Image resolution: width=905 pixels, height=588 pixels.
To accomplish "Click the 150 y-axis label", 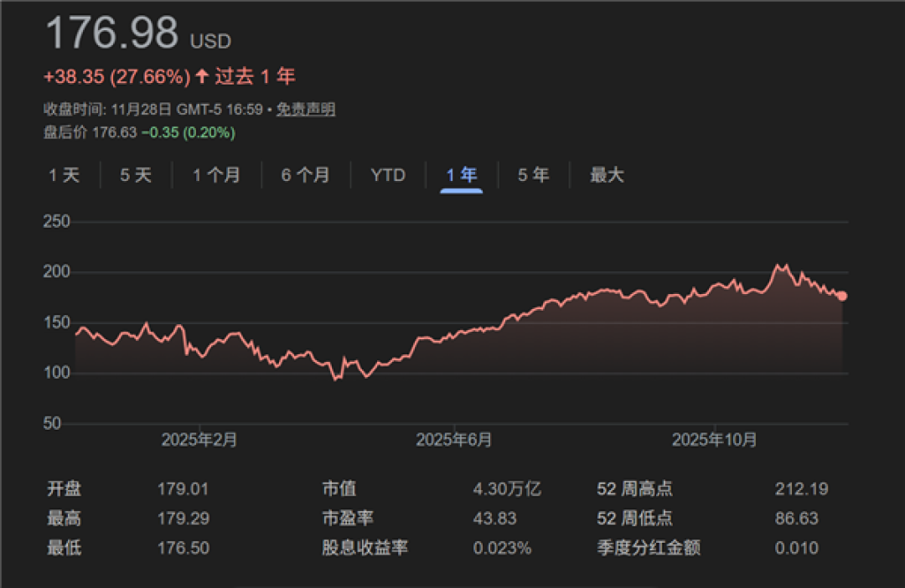I will click(57, 322).
